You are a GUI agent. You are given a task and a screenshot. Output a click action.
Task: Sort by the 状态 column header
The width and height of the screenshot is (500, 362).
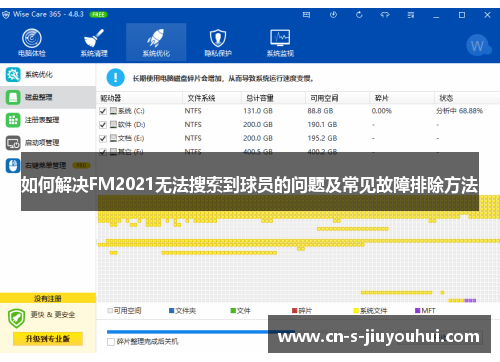coord(467,98)
